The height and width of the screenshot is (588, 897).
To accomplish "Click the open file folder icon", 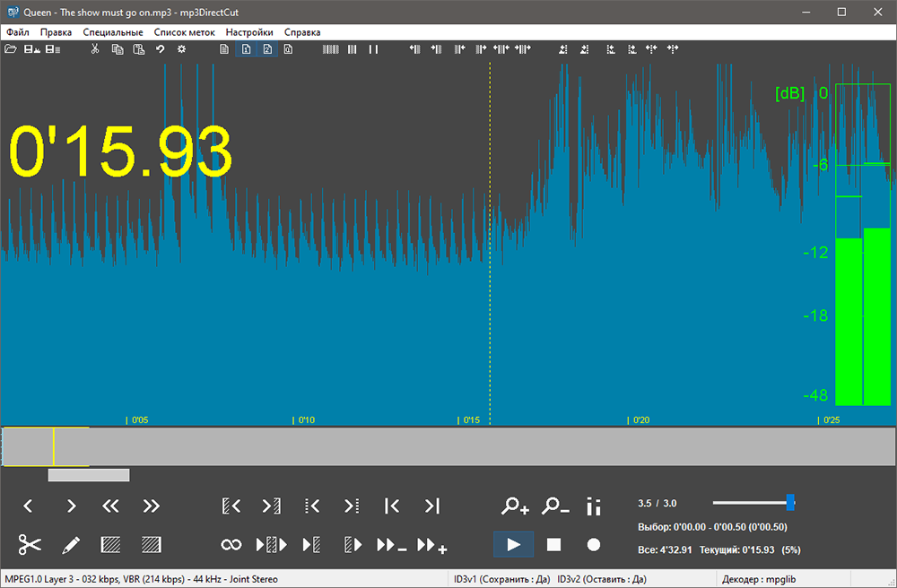I will pyautogui.click(x=11, y=49).
